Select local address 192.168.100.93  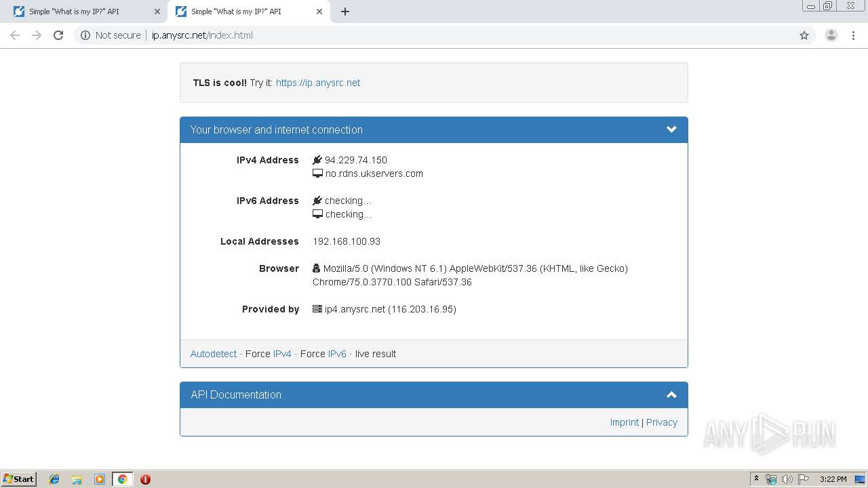347,241
